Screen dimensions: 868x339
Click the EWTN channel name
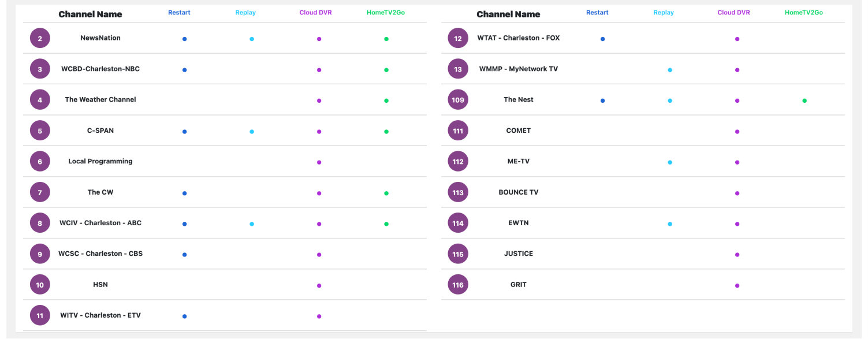click(x=519, y=223)
